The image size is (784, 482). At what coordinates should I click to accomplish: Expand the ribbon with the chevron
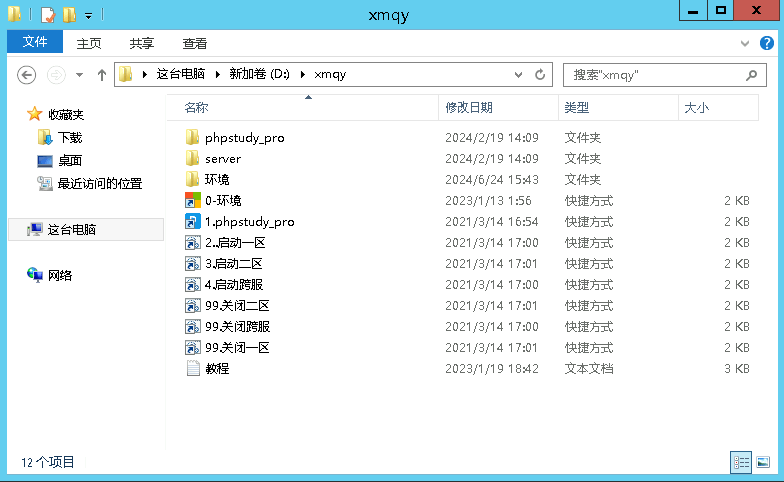[741, 44]
